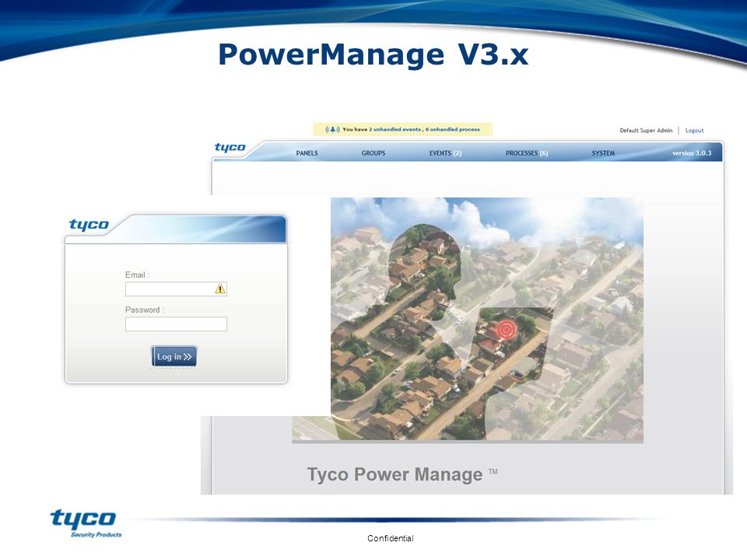
Task: Open the PROCESSES (6) menu
Action: pyautogui.click(x=527, y=153)
